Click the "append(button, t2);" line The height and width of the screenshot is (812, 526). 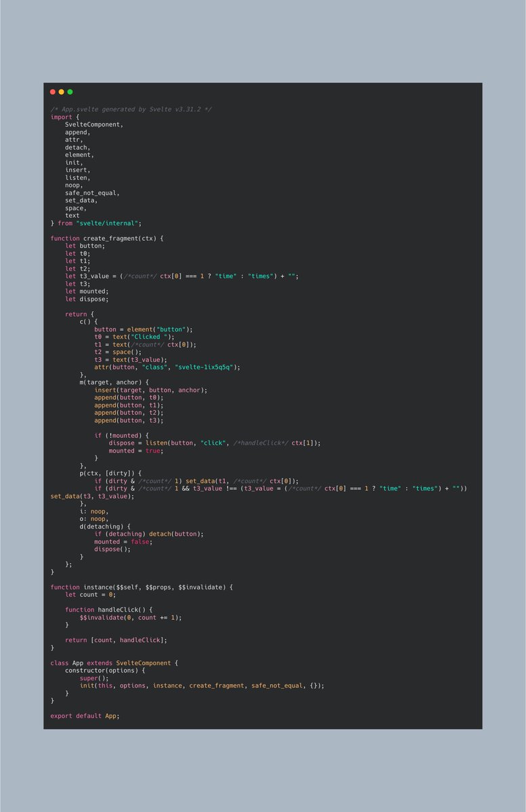[129, 413]
